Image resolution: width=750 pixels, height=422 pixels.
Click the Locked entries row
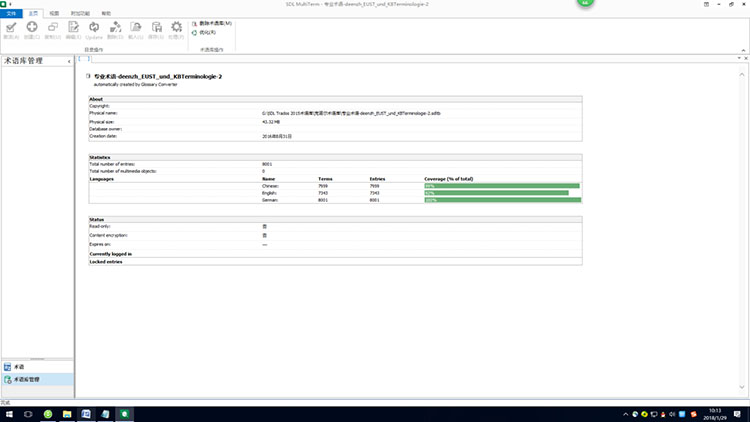click(x=335, y=262)
